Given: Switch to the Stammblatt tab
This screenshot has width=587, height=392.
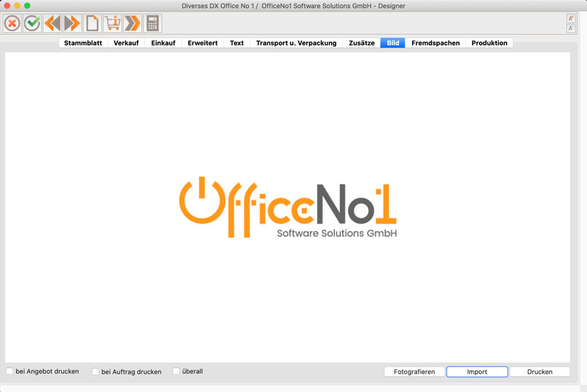Looking at the screenshot, I should (83, 43).
